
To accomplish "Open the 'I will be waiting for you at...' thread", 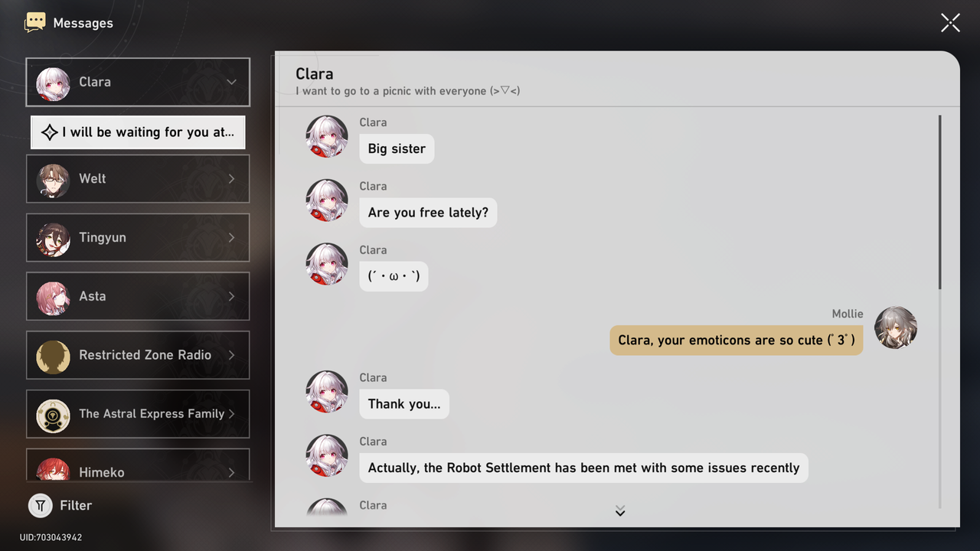I will click(x=138, y=132).
